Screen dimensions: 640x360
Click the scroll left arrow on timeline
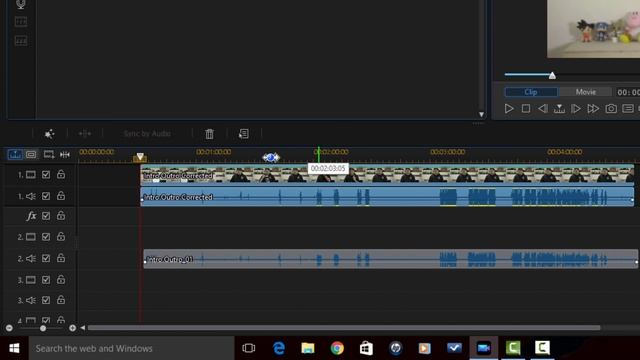(x=83, y=328)
